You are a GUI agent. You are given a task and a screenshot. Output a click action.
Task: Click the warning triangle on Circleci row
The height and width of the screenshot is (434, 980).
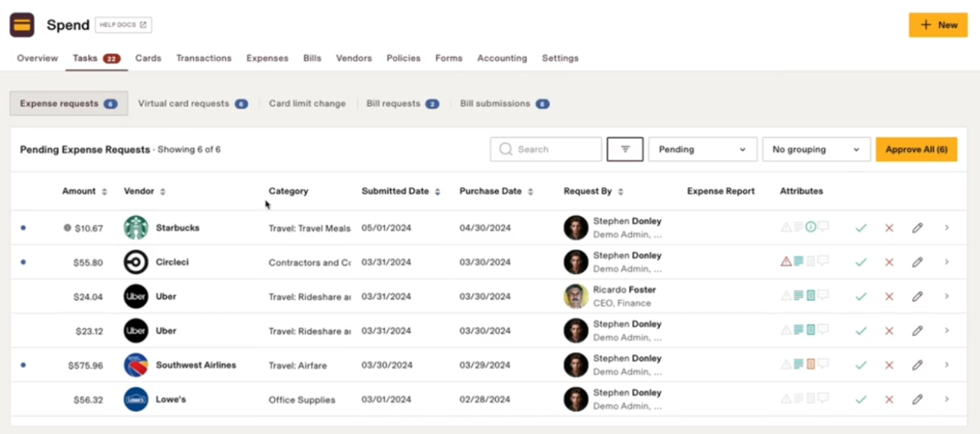(x=786, y=261)
